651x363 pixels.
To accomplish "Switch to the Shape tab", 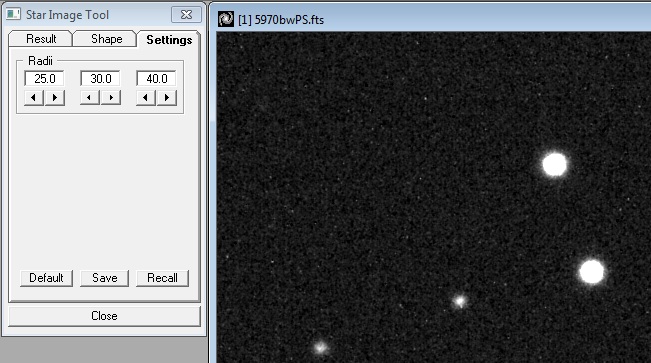I will (x=106, y=39).
